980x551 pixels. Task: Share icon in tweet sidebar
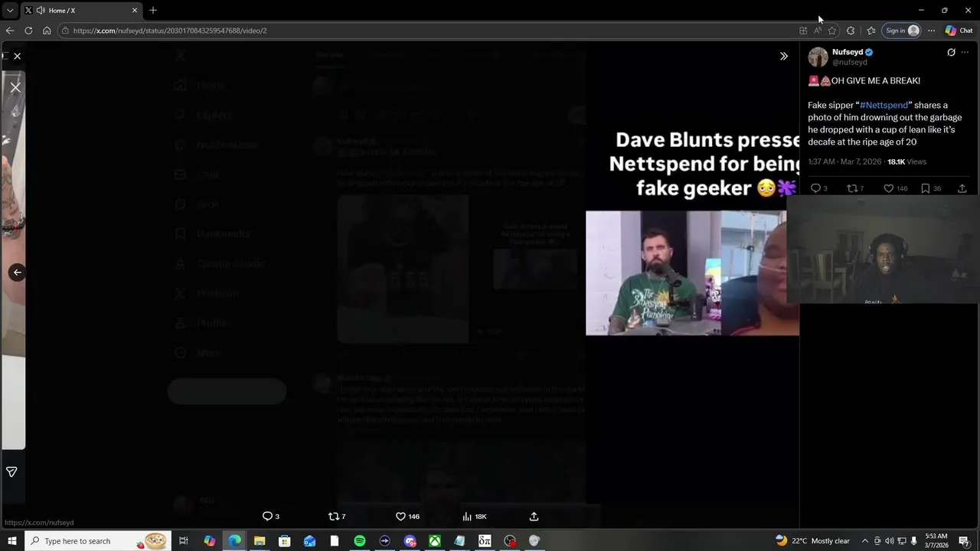[x=962, y=188]
